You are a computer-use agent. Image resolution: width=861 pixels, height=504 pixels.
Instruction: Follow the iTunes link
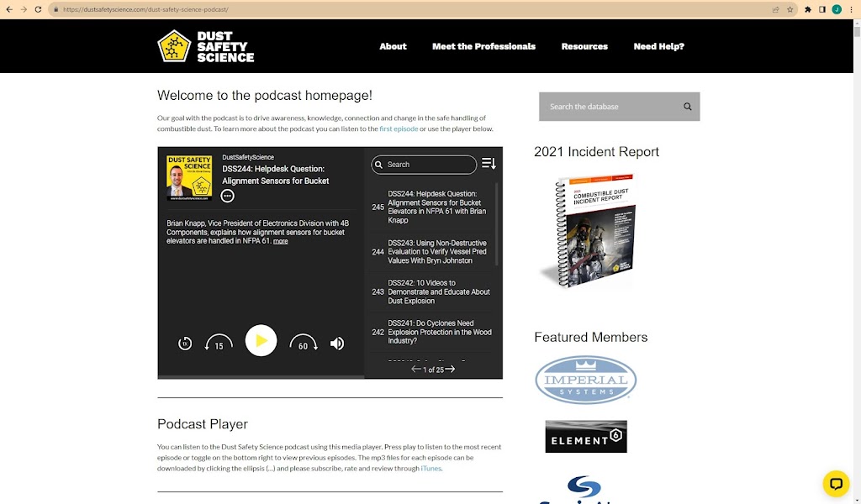(430, 469)
